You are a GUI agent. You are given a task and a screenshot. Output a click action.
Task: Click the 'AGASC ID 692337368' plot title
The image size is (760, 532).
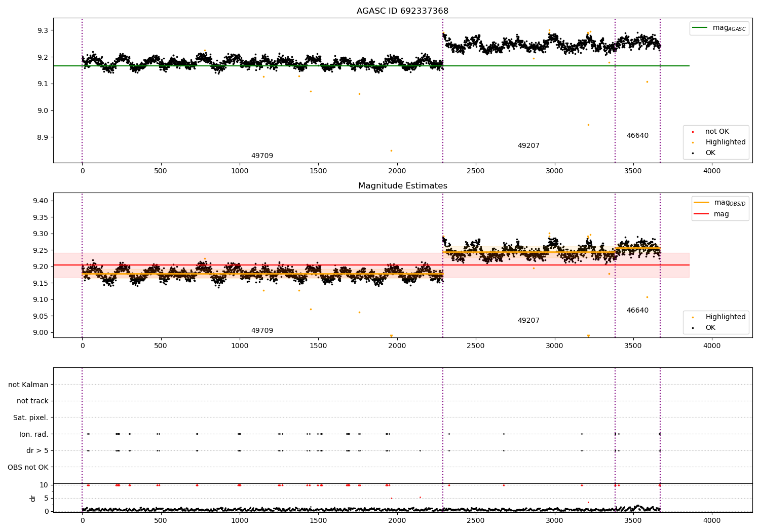click(x=402, y=11)
